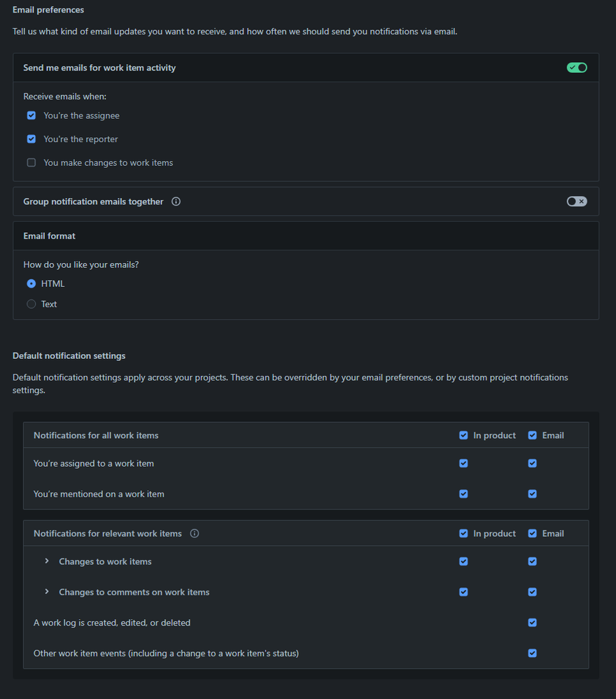This screenshot has height=699, width=616.
Task: Uncheck You're the reporter checkbox
Action: [x=31, y=139]
